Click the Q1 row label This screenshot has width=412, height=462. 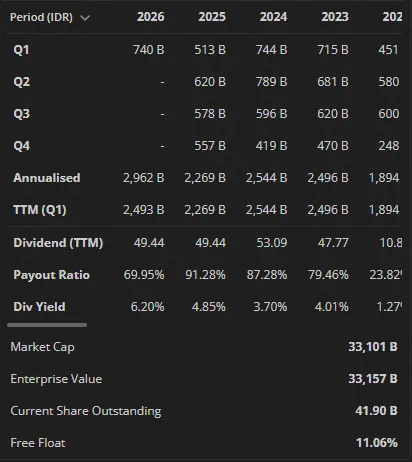21,50
